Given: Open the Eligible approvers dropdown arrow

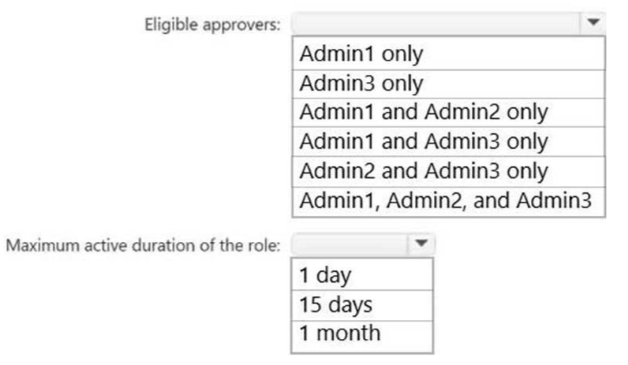Looking at the screenshot, I should coord(593,22).
